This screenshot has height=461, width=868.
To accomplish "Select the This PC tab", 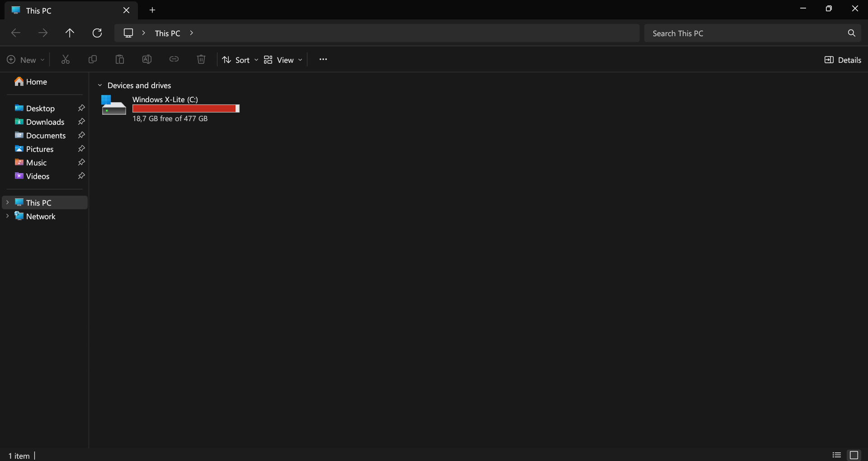I will (71, 10).
